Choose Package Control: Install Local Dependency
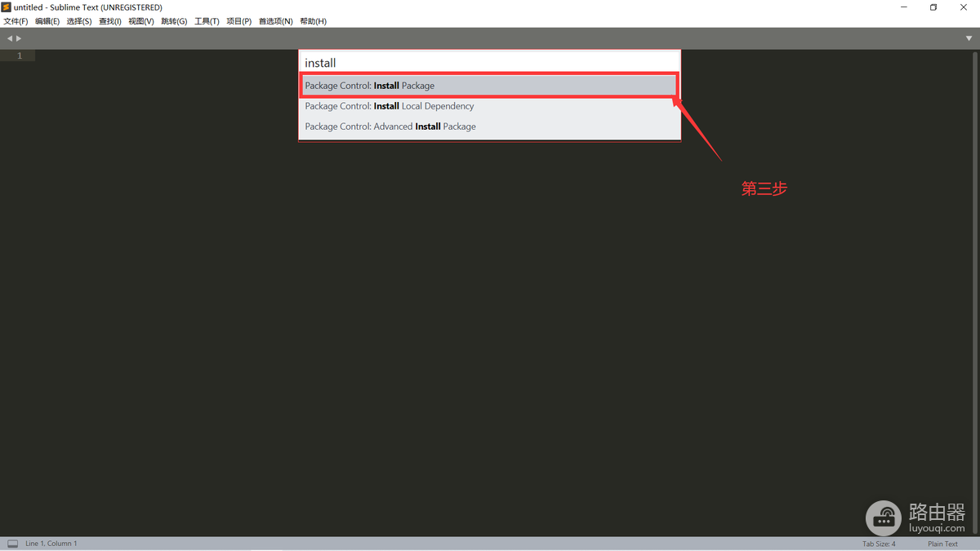This screenshot has height=551, width=980. click(489, 106)
